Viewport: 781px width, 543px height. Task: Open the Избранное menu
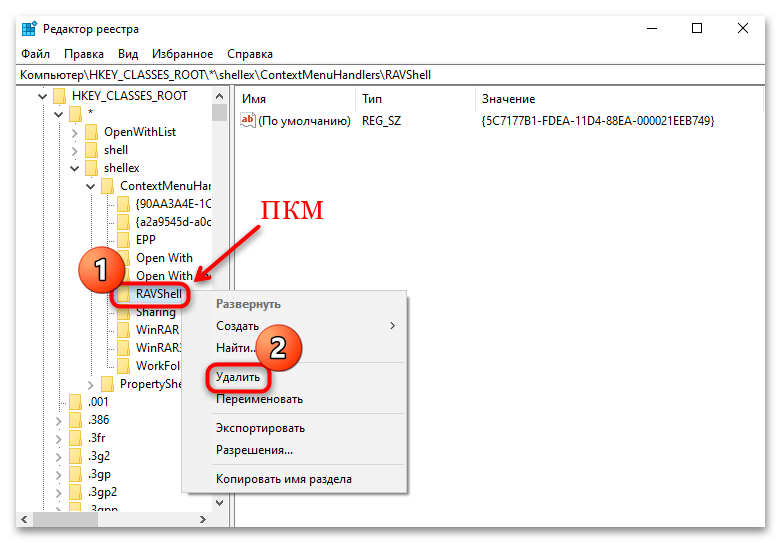(x=182, y=54)
